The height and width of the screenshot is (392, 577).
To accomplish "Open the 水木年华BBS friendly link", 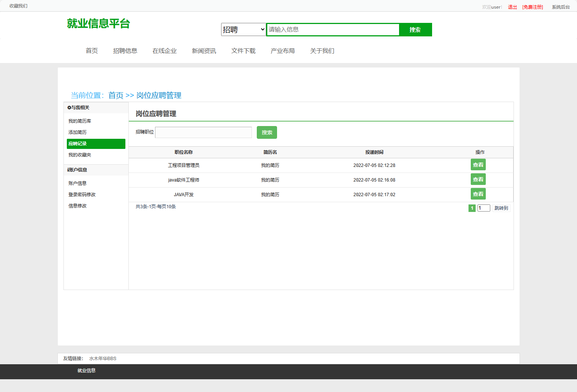I will pyautogui.click(x=102, y=358).
